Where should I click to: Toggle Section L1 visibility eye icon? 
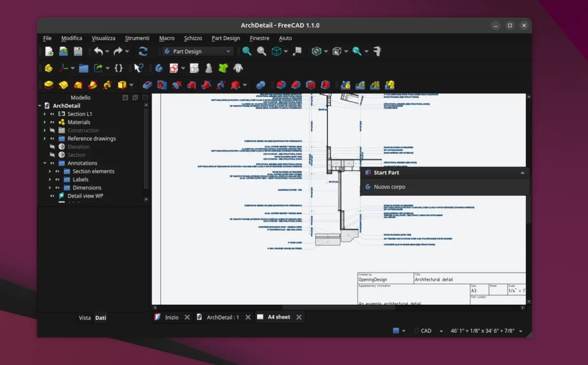coord(52,114)
